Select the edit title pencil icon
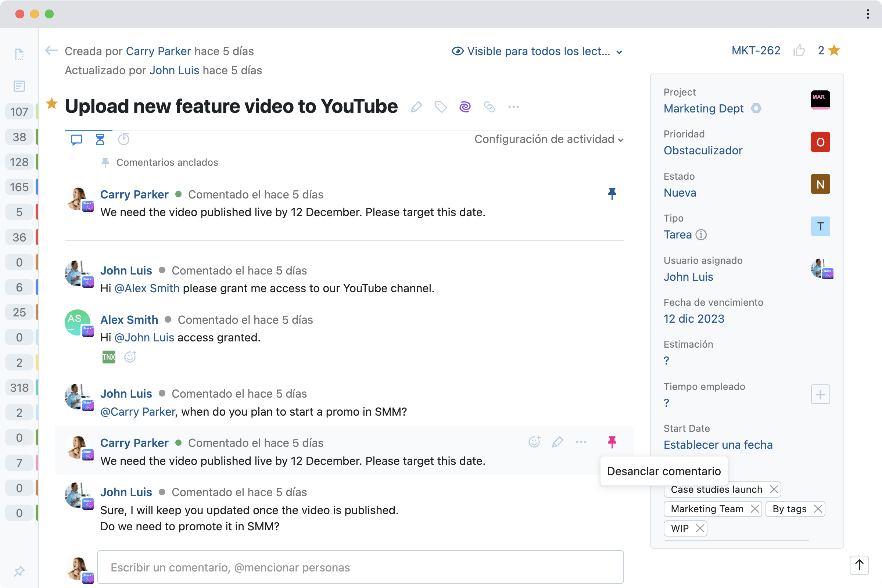The image size is (882, 588). point(416,107)
